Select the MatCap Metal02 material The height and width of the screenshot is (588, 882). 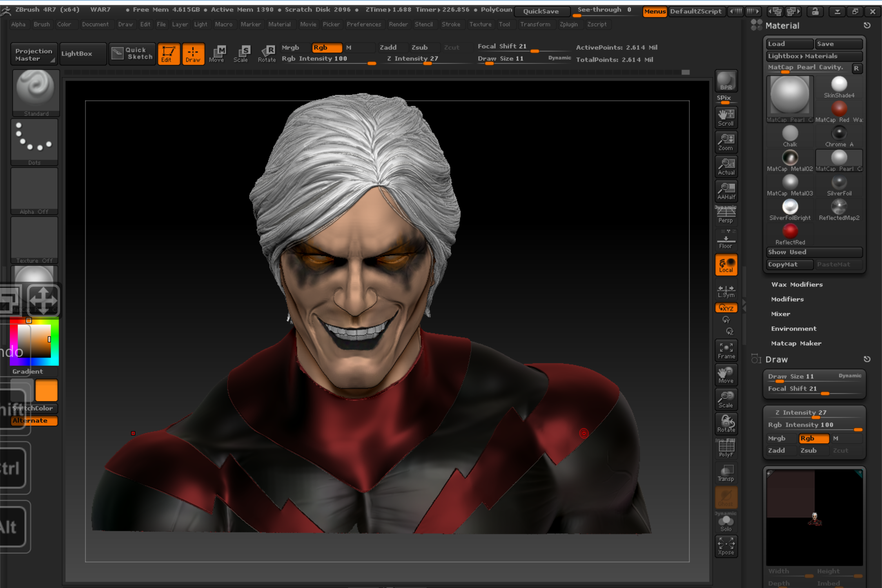coord(790,161)
